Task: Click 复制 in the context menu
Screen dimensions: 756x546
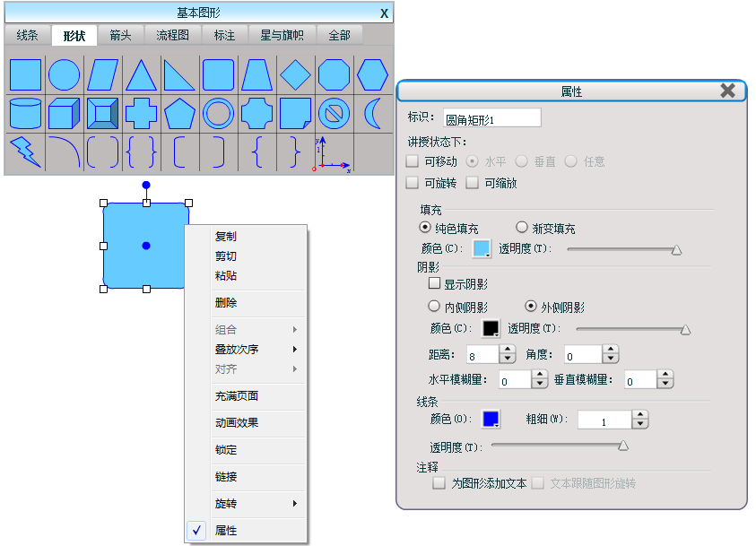Action: pos(226,237)
